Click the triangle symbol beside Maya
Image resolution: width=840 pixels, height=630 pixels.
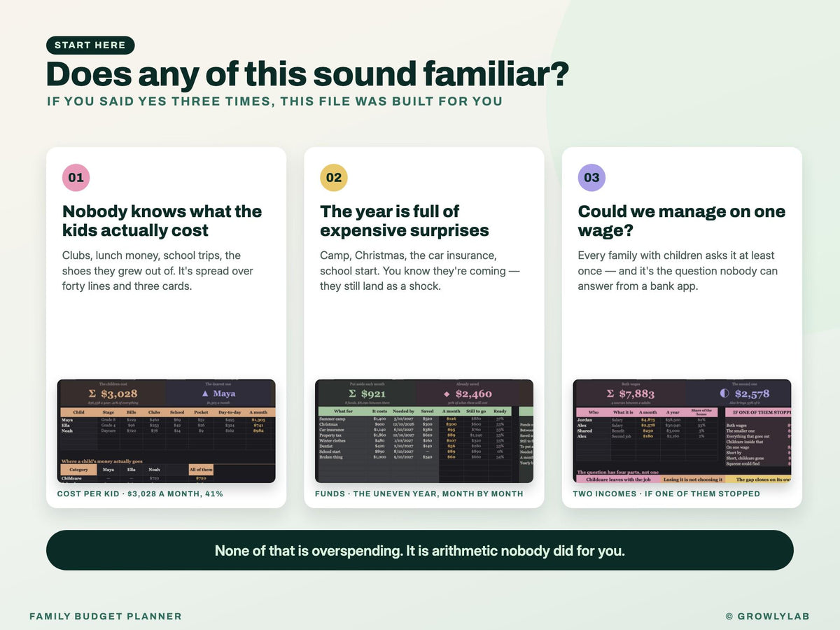coord(205,394)
